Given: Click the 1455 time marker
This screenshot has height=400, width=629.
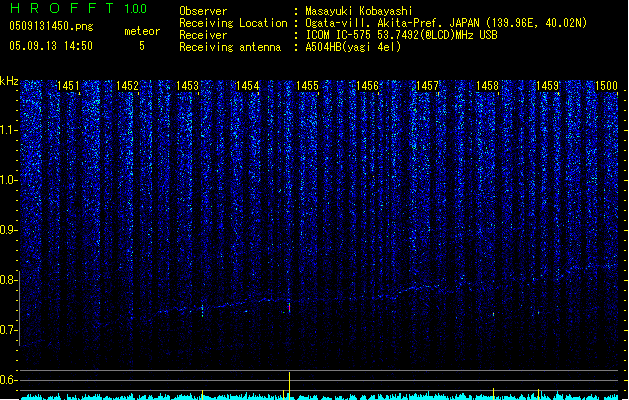Looking at the screenshot, I should (x=307, y=85).
